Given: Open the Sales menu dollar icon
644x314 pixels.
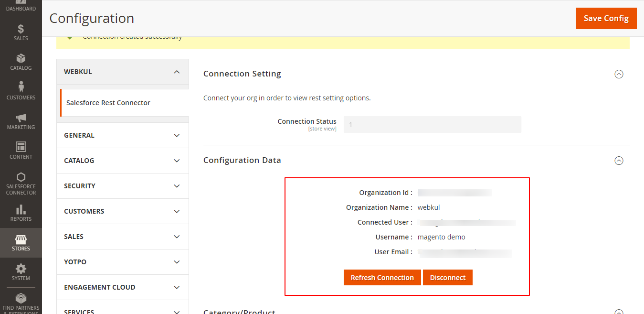Looking at the screenshot, I should coord(21,29).
